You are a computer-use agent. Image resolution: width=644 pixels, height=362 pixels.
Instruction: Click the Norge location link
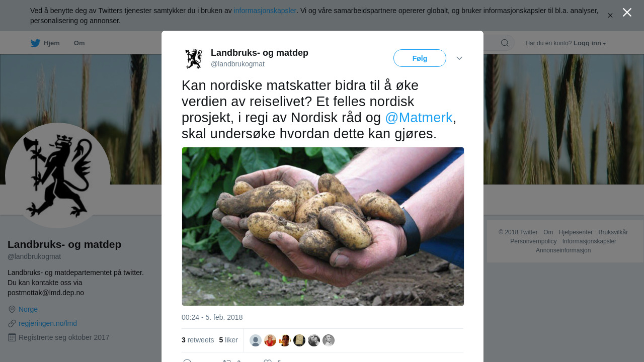click(28, 309)
